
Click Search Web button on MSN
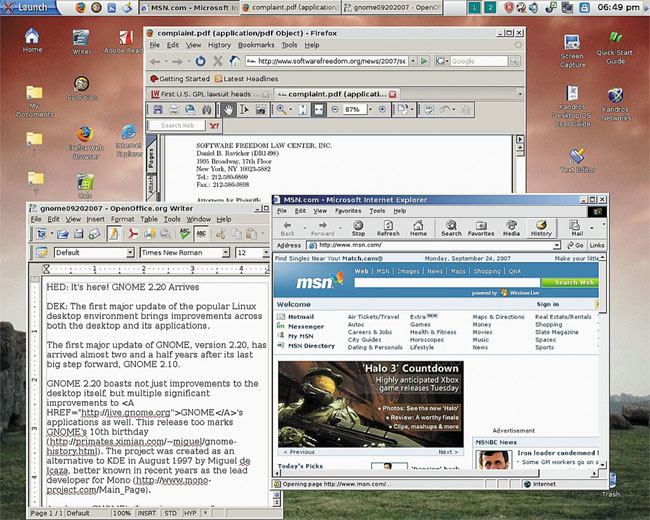[570, 282]
